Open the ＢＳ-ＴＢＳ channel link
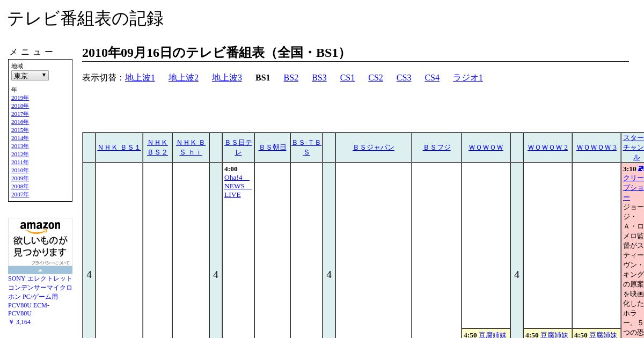The height and width of the screenshot is (338, 644). 306,148
